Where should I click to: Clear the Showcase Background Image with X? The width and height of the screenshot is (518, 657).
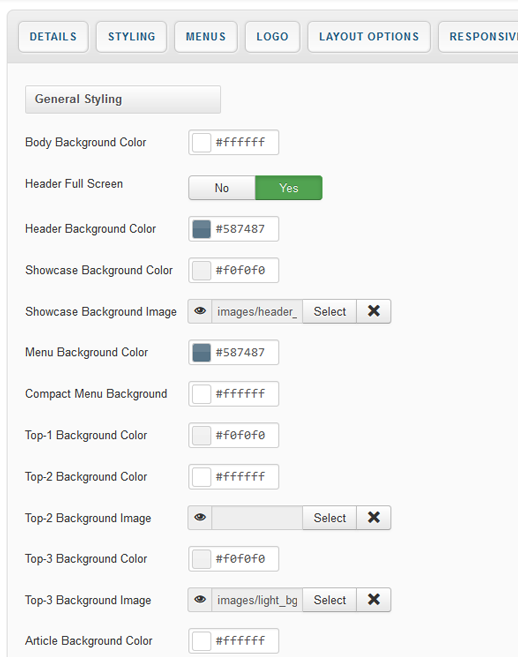[x=374, y=311]
